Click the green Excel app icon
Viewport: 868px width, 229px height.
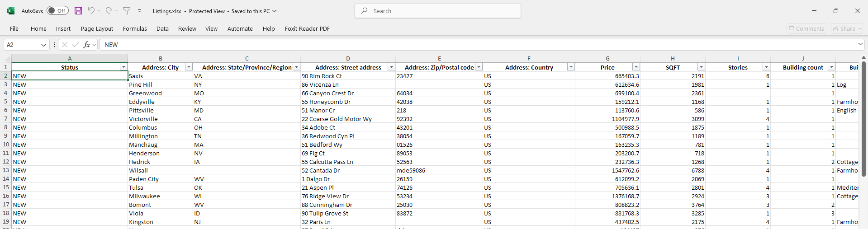10,11
